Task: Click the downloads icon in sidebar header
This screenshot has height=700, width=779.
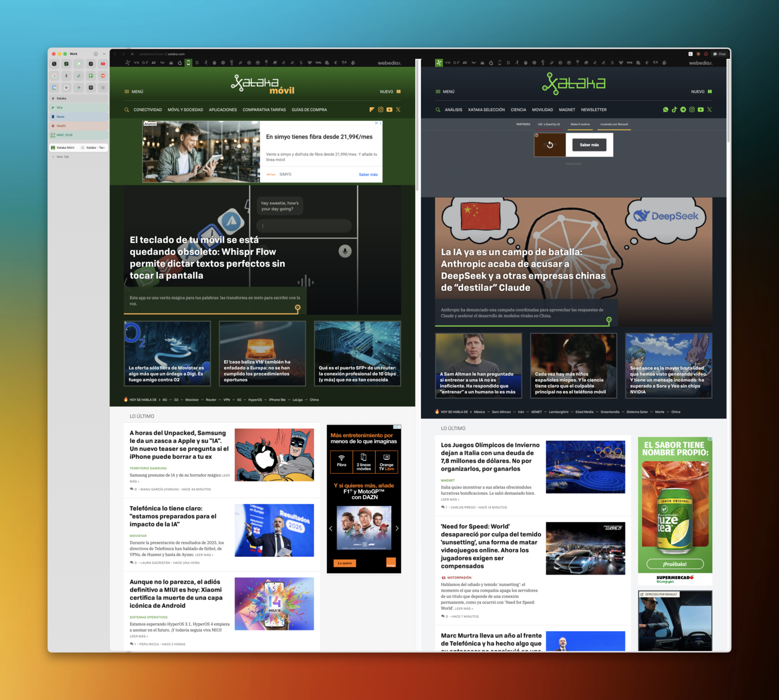Action: [x=96, y=54]
